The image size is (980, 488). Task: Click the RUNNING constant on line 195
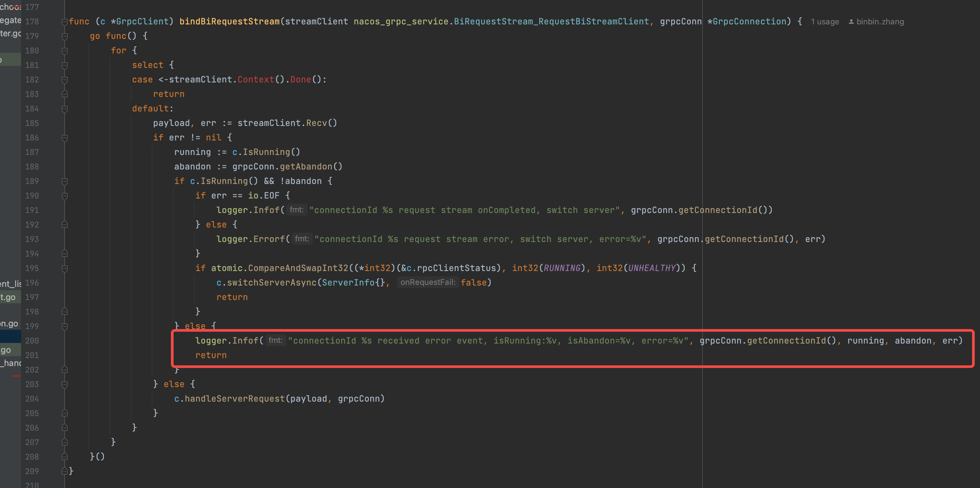pyautogui.click(x=562, y=268)
